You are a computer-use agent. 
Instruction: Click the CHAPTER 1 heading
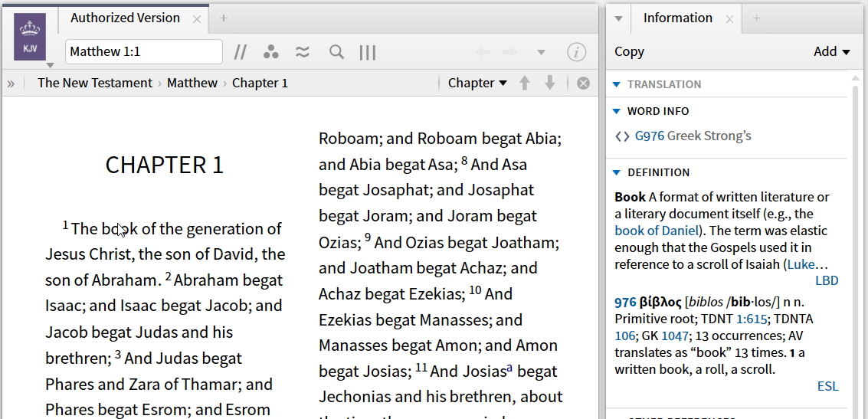point(165,165)
